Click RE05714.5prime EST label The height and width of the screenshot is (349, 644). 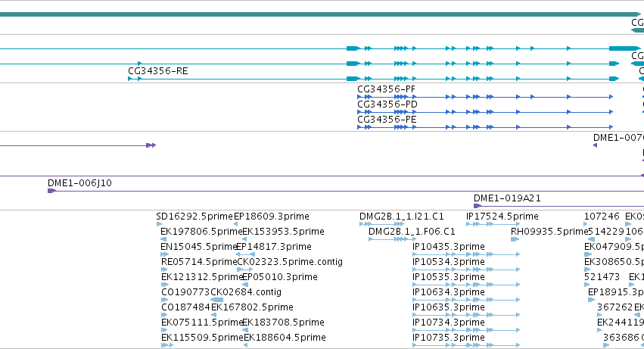pyautogui.click(x=199, y=262)
